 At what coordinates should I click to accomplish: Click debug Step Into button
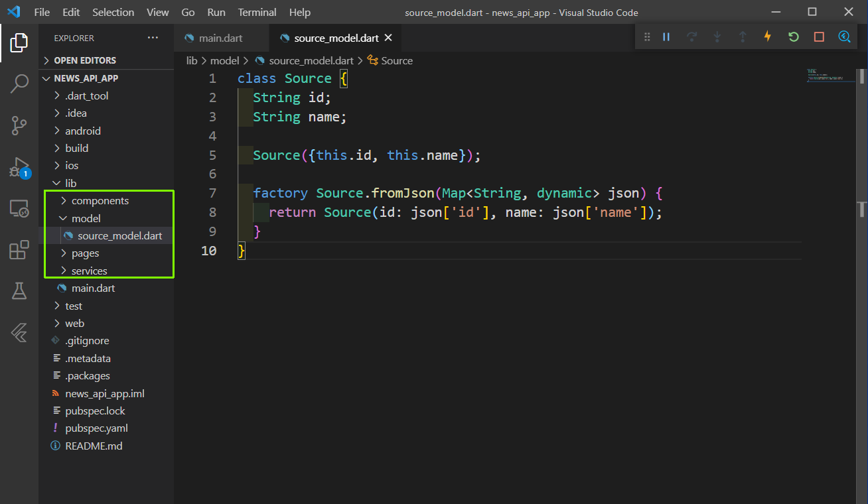point(717,36)
